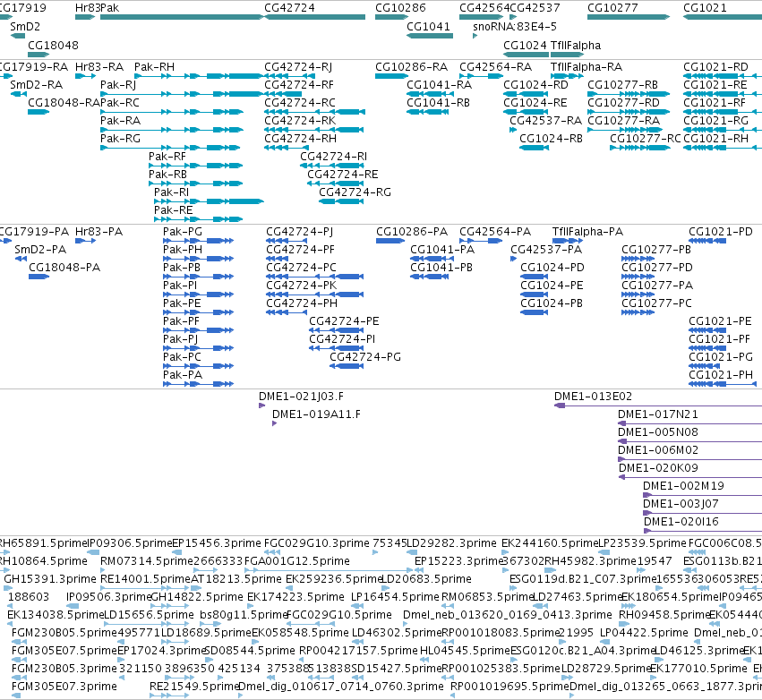Select transcript CG10286-RA

[x=411, y=67]
